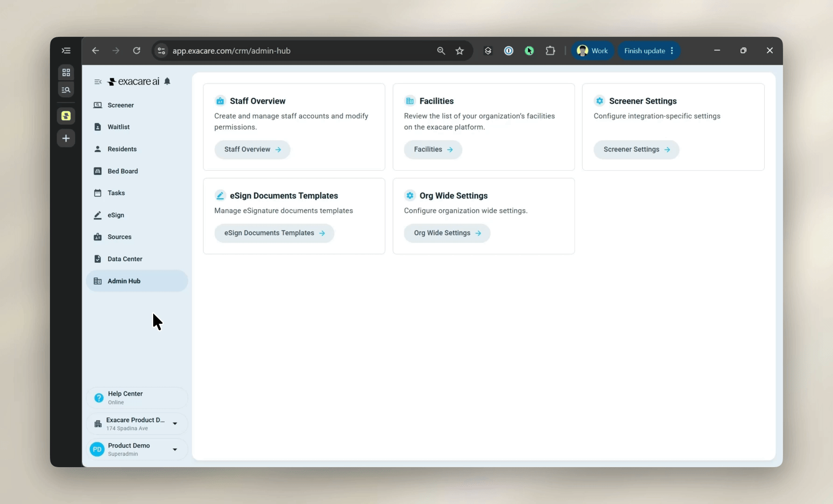Toggle the browser tab sidebar icon
The height and width of the screenshot is (504, 833).
tap(66, 50)
